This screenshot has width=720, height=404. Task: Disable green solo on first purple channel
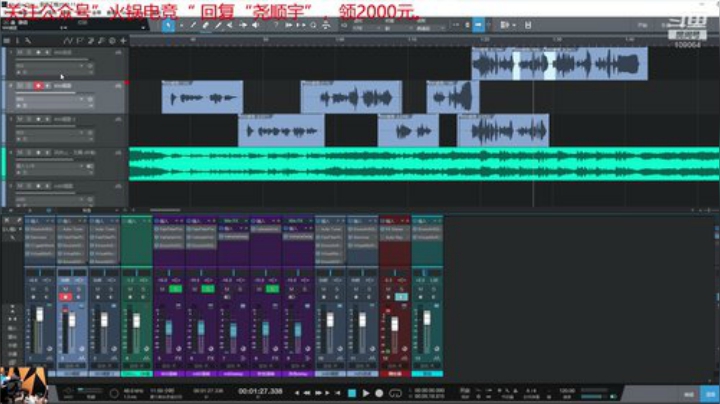coord(175,289)
